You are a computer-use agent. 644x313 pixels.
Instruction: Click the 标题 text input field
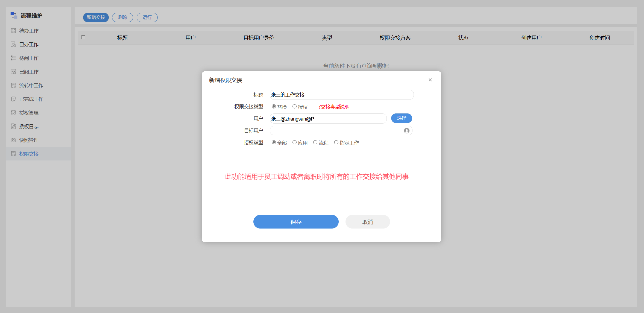point(341,95)
